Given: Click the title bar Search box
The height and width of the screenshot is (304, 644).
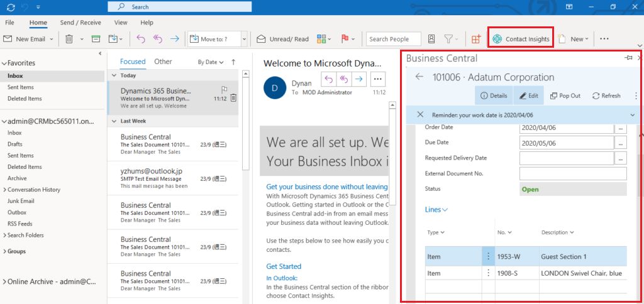Looking at the screenshot, I should pyautogui.click(x=179, y=7).
